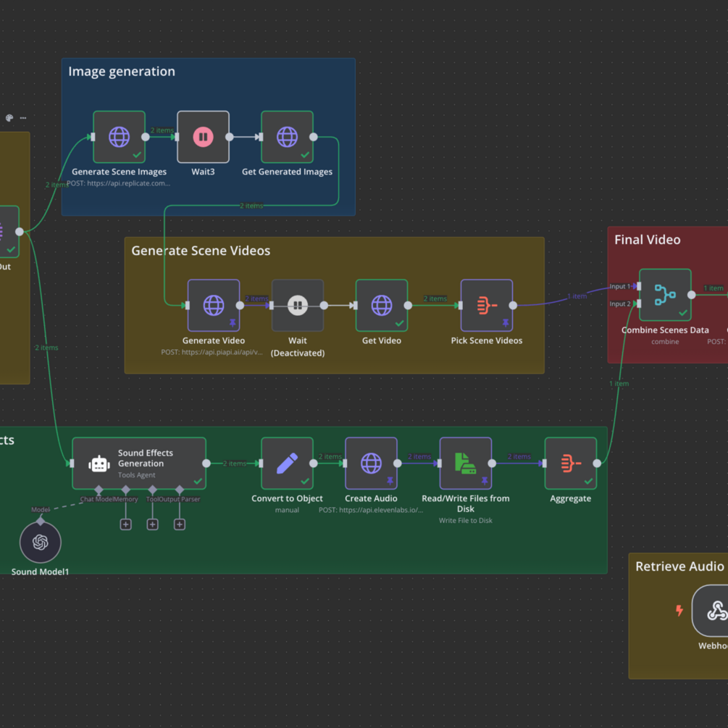Image resolution: width=728 pixels, height=728 pixels.
Task: Add an Output Parser with plus button
Action: 180,524
